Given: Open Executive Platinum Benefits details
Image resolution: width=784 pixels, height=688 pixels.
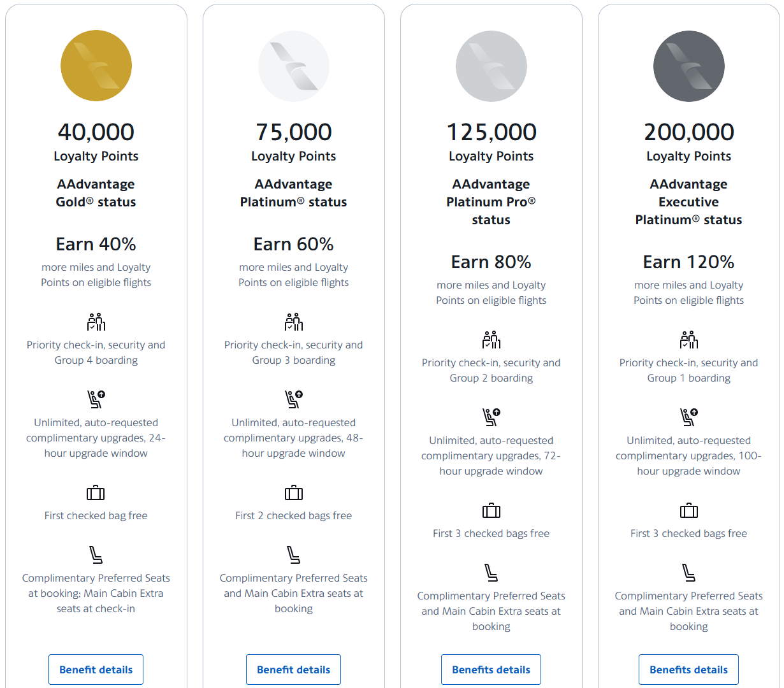Looking at the screenshot, I should coord(688,669).
